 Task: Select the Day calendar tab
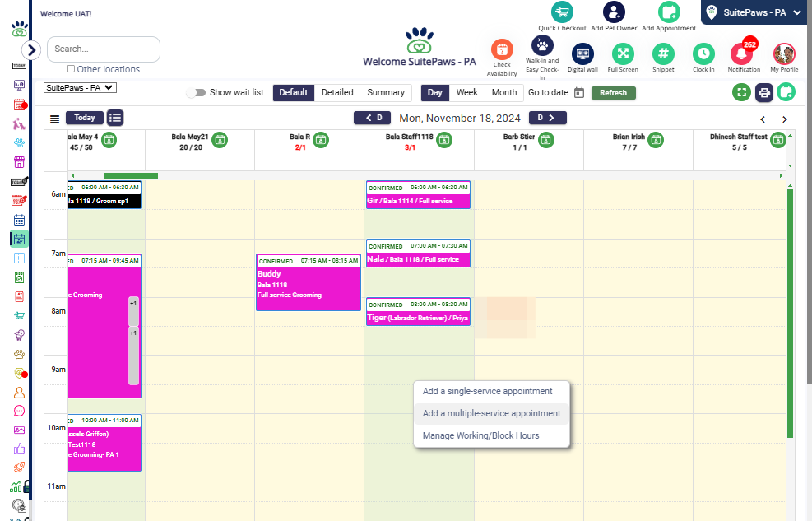[x=435, y=93]
